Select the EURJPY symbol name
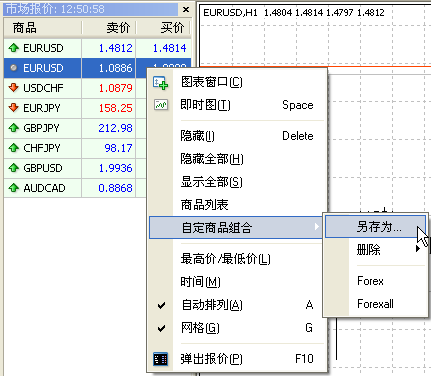This screenshot has height=376, width=431. pos(42,108)
